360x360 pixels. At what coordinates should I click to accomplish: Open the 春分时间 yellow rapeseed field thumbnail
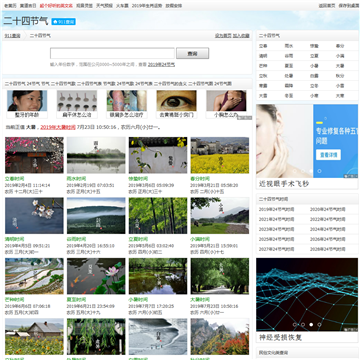(x=220, y=155)
